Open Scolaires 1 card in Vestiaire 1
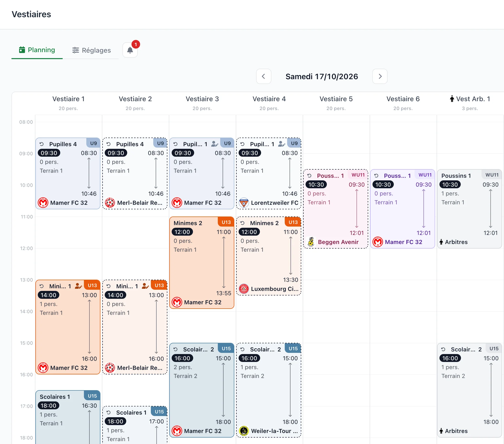The image size is (504, 444). pyautogui.click(x=68, y=417)
